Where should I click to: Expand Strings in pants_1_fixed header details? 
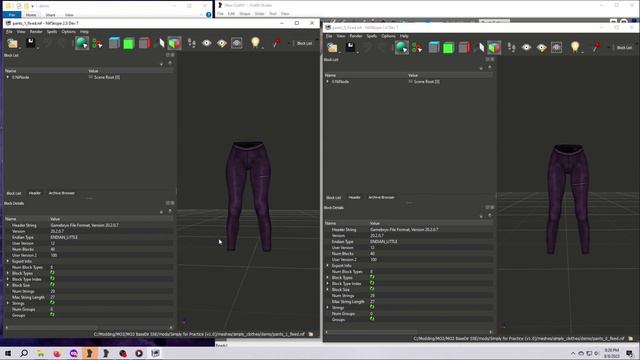tap(7, 303)
